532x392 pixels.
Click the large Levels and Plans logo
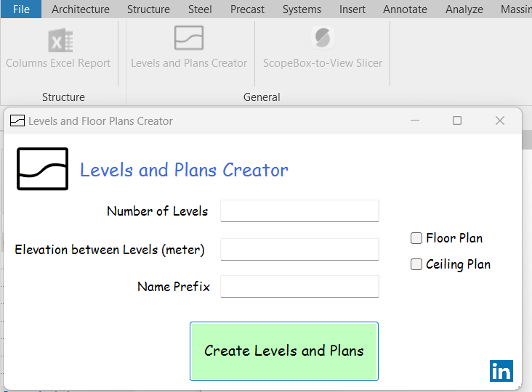pos(42,169)
